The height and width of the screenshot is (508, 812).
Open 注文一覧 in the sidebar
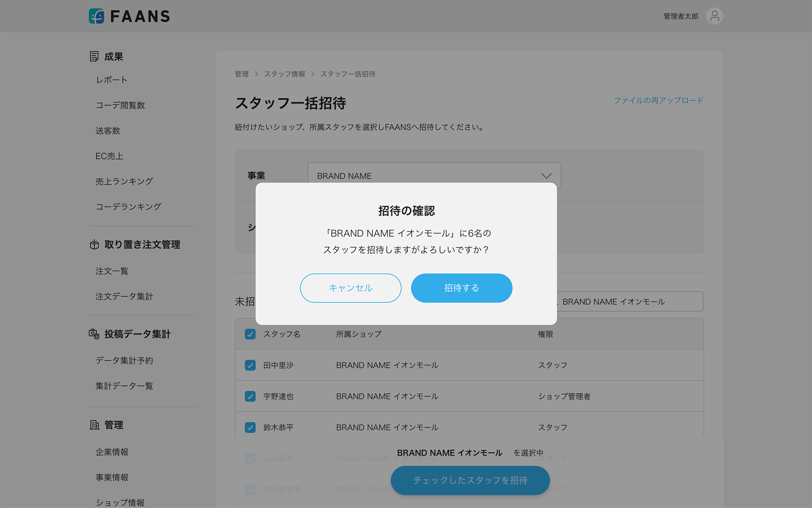[112, 271]
